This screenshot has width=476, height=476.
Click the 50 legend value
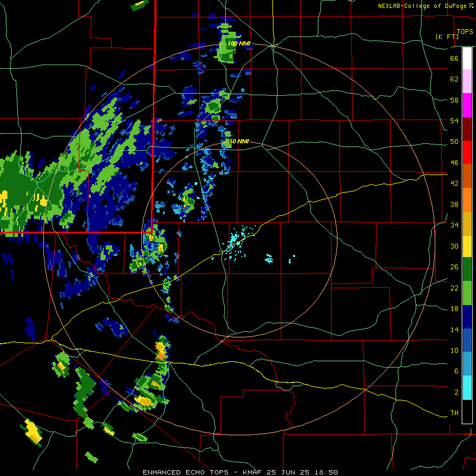tap(454, 142)
